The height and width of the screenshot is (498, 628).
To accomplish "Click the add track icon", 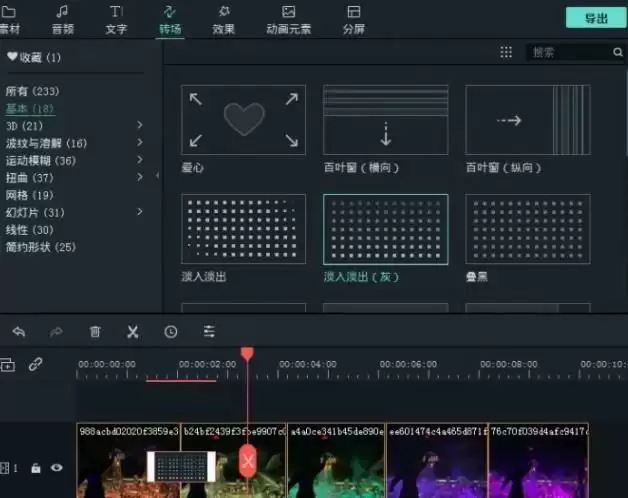I will 8,365.
